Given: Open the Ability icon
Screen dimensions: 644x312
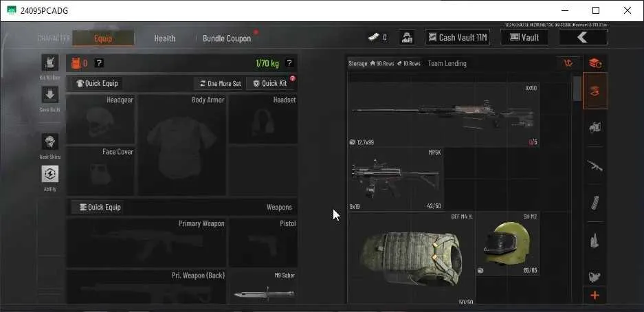Looking at the screenshot, I should (49, 174).
